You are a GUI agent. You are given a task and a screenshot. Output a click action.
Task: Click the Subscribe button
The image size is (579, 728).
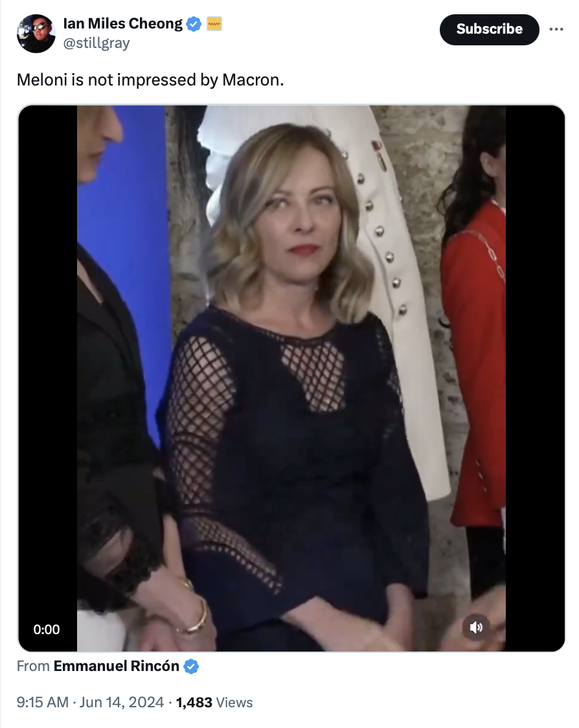click(x=490, y=29)
